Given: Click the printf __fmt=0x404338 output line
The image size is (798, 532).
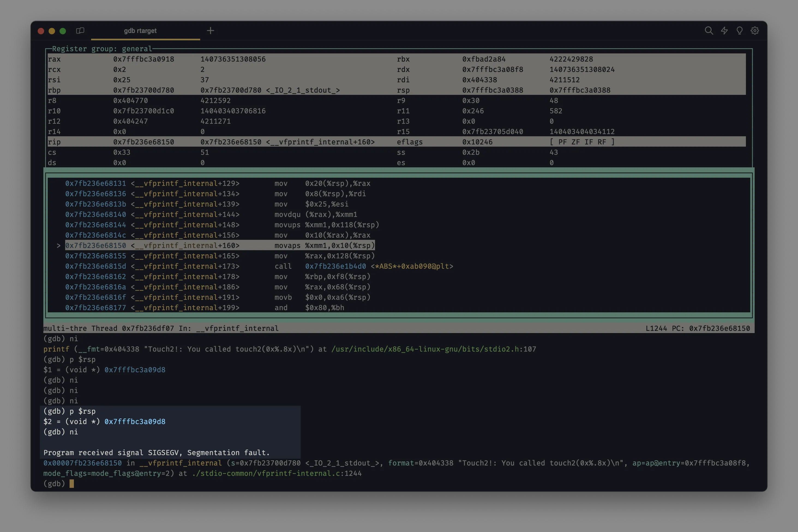Looking at the screenshot, I should (x=290, y=349).
